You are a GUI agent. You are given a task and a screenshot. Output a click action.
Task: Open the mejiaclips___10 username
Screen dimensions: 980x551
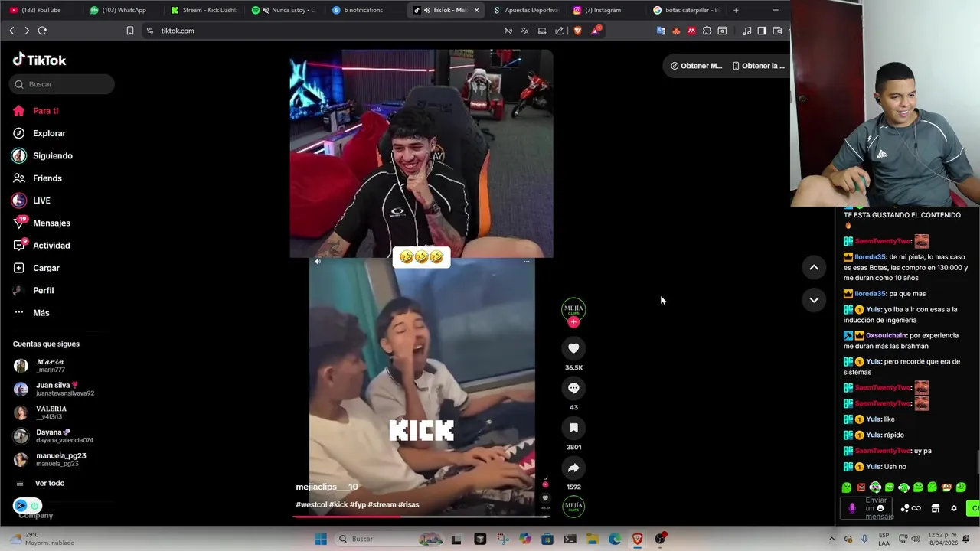point(327,487)
